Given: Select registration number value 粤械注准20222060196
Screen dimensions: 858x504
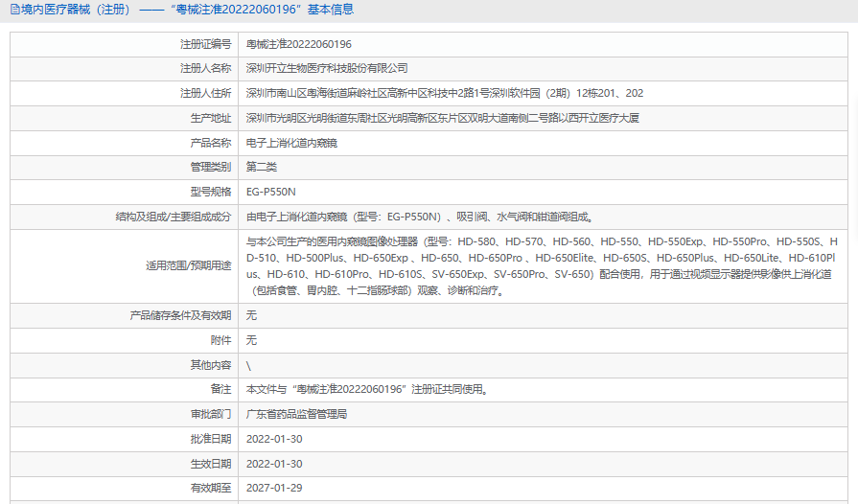Looking at the screenshot, I should click(299, 44).
